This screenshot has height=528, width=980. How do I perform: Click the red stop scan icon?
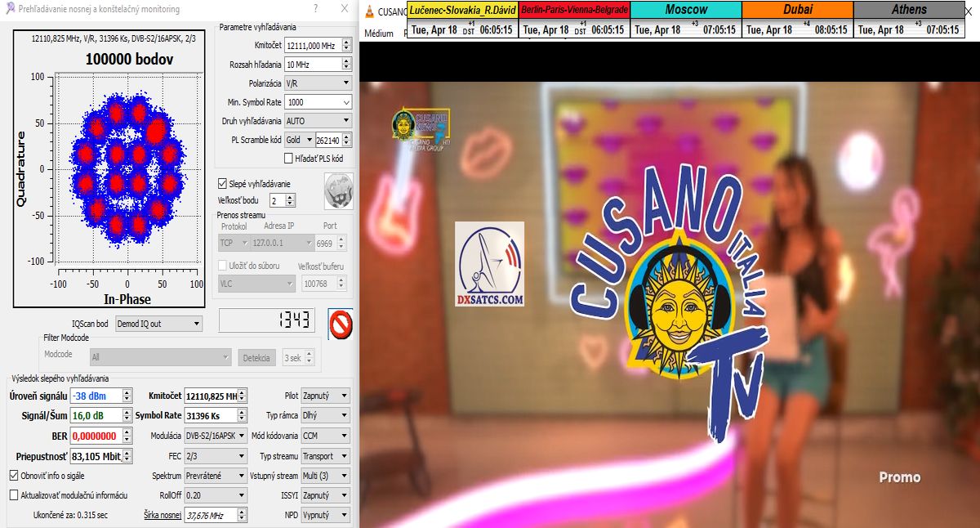[340, 323]
